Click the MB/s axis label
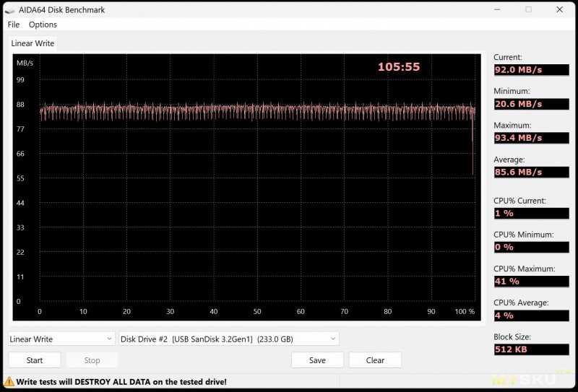Viewport: 578px width, 392px height. tap(25, 63)
